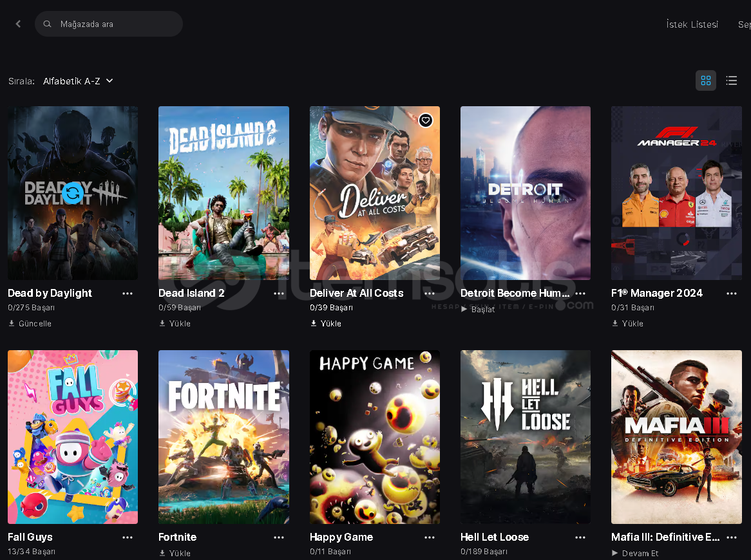Click the Dead Island 2 title
This screenshot has width=751, height=560.
(191, 293)
